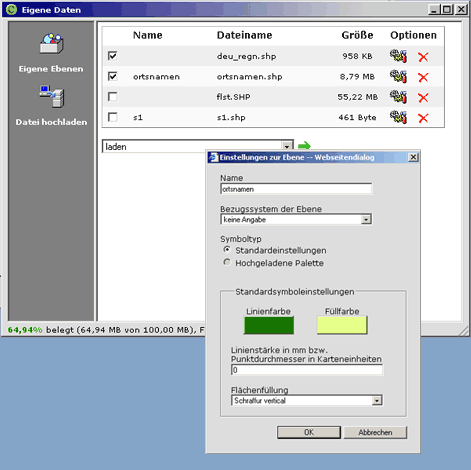Close the Eigene Daten window

point(461,10)
